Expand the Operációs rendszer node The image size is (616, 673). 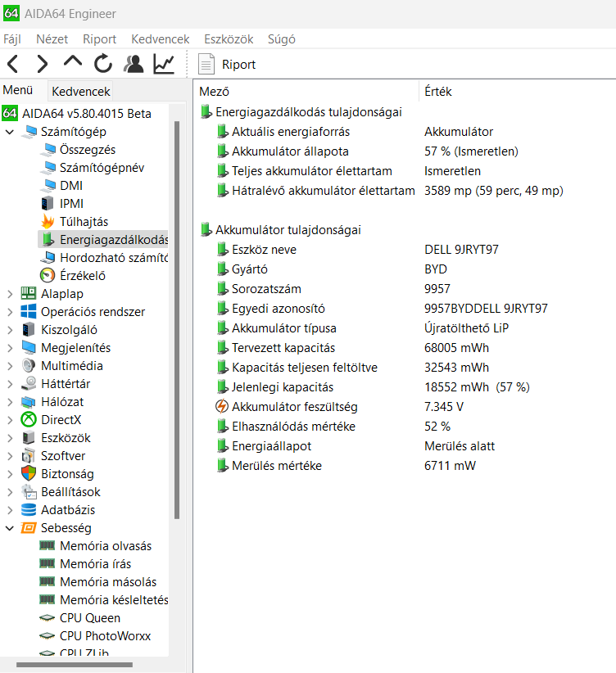(10, 312)
